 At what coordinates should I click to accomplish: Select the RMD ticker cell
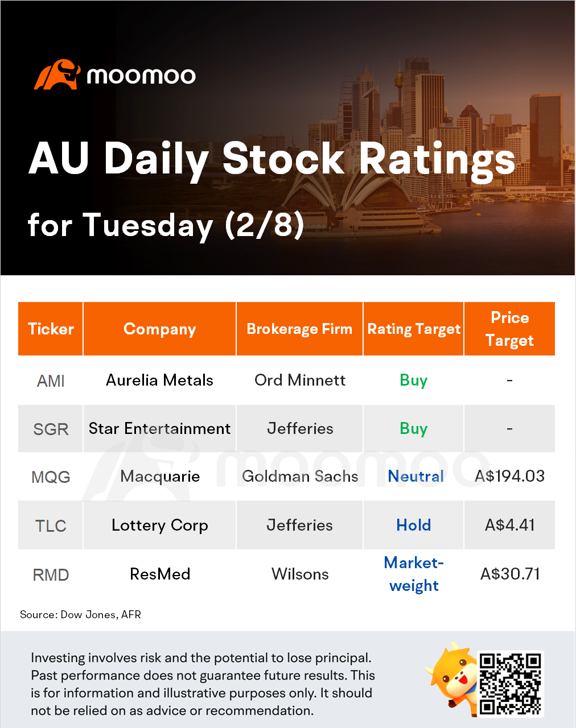tap(51, 574)
